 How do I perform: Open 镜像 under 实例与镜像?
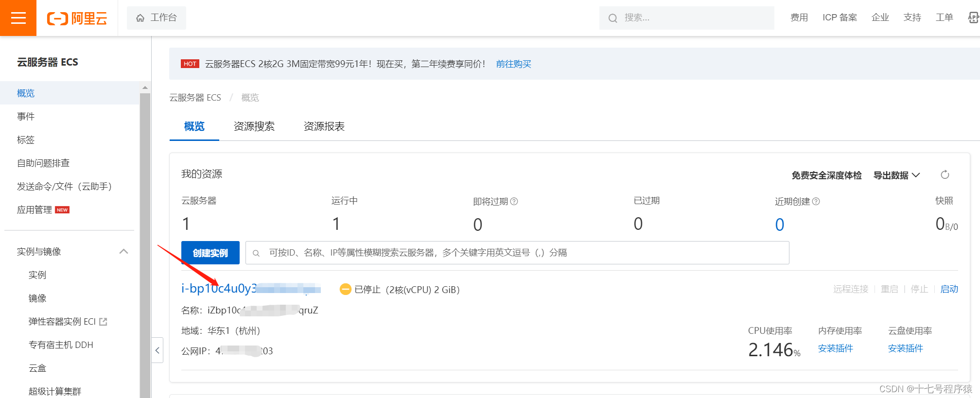click(37, 298)
